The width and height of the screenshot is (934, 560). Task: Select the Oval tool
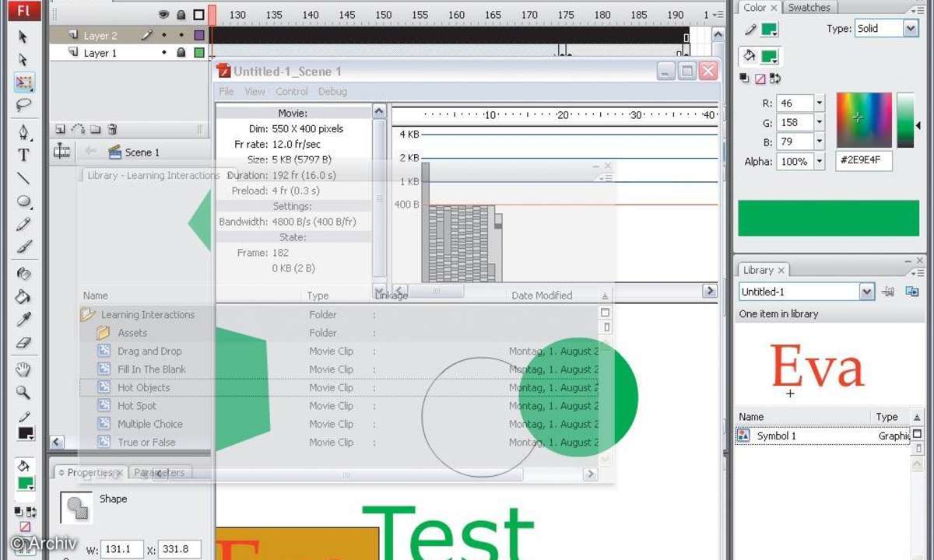click(23, 201)
